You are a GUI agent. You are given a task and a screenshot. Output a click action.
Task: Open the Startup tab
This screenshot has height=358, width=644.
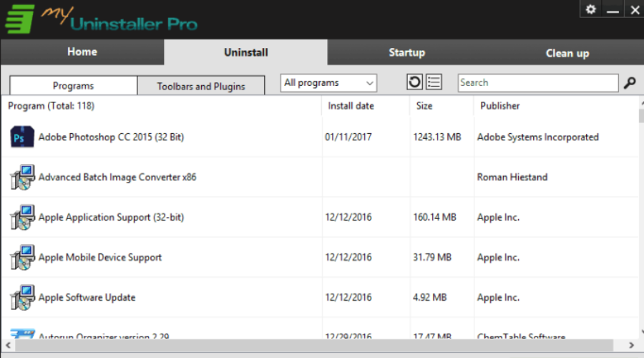(406, 52)
